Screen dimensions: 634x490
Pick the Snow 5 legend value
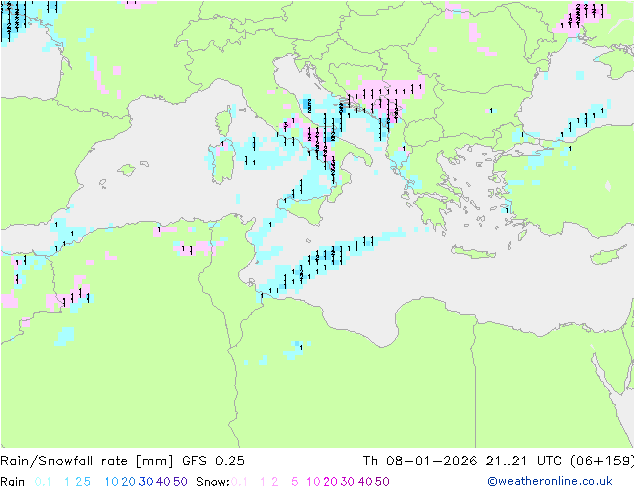click(x=295, y=482)
